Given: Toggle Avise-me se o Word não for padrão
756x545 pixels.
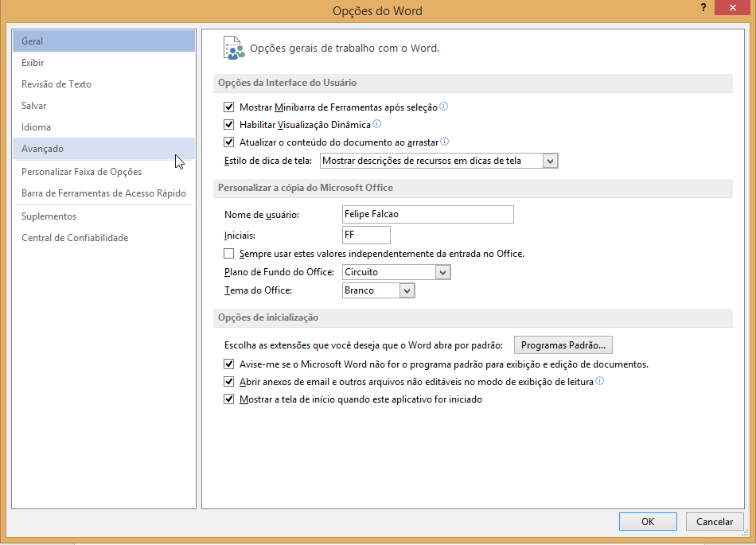Looking at the screenshot, I should coord(229,364).
